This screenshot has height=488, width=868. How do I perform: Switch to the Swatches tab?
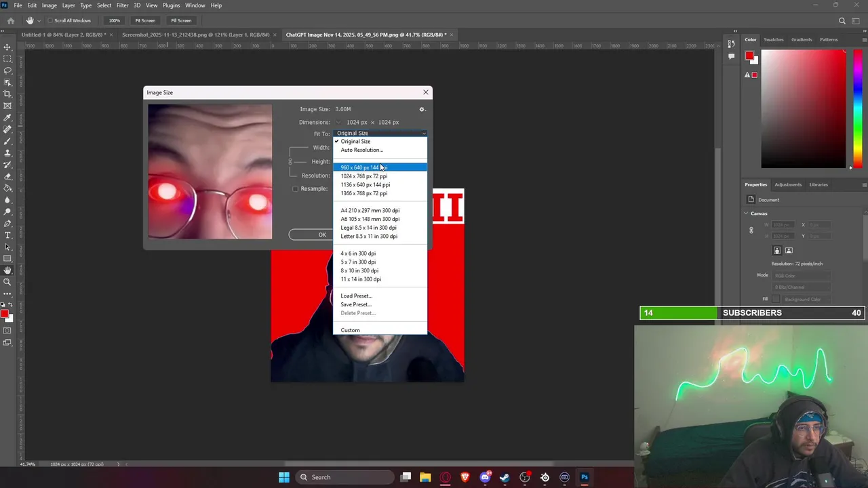coord(774,39)
